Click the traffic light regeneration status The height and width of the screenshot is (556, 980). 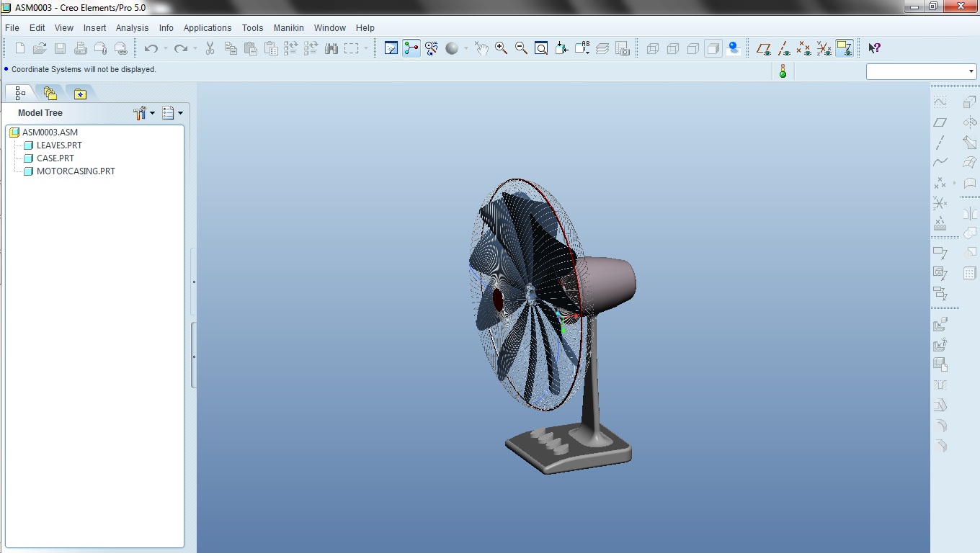pos(783,71)
